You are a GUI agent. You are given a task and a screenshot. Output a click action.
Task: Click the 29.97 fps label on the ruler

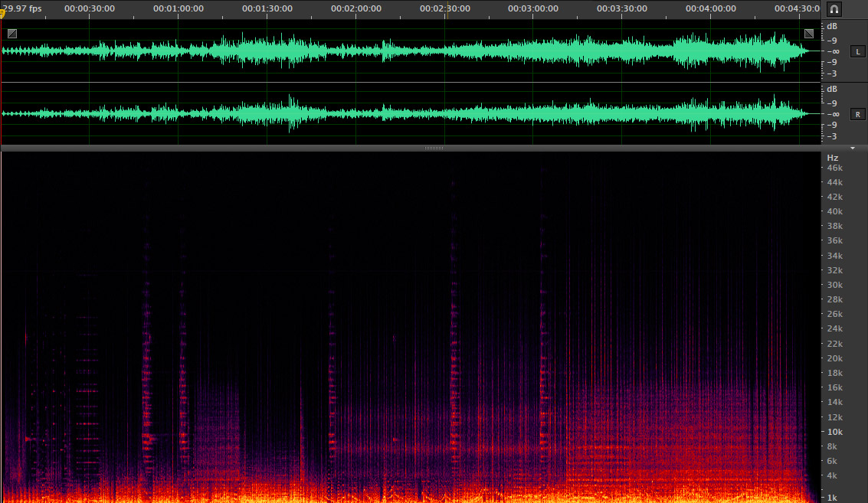(22, 9)
